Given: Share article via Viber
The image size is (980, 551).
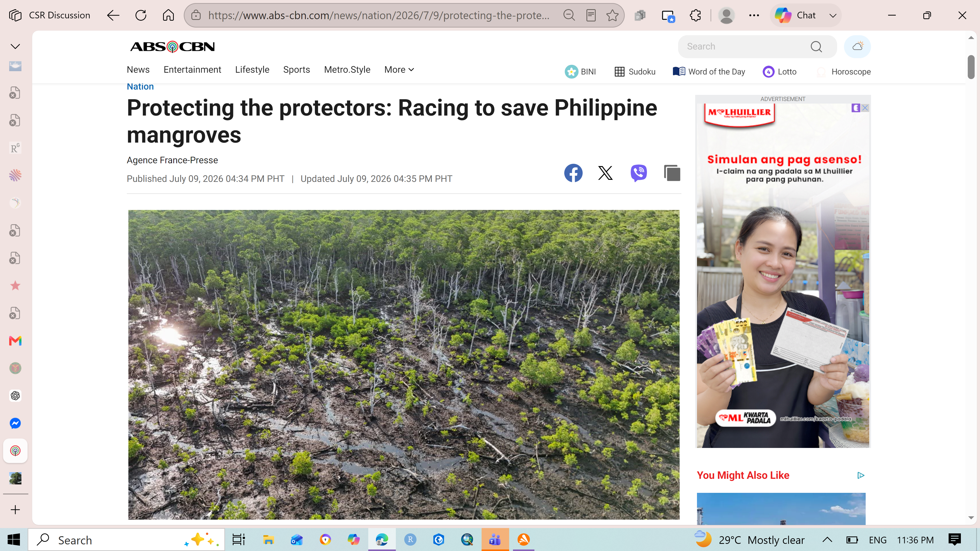Looking at the screenshot, I should click(x=638, y=173).
